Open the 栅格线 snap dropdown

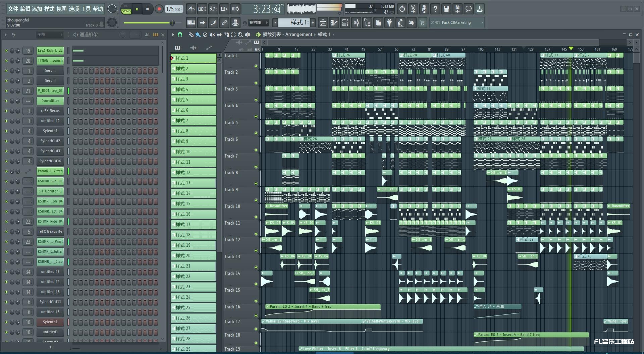click(x=258, y=23)
